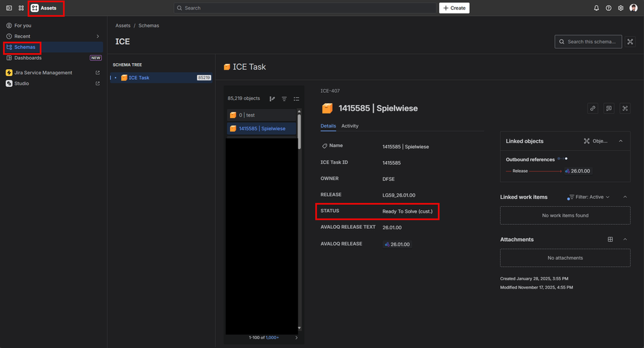Image resolution: width=644 pixels, height=348 pixels.
Task: Collapse the Linked work items section
Action: [625, 197]
